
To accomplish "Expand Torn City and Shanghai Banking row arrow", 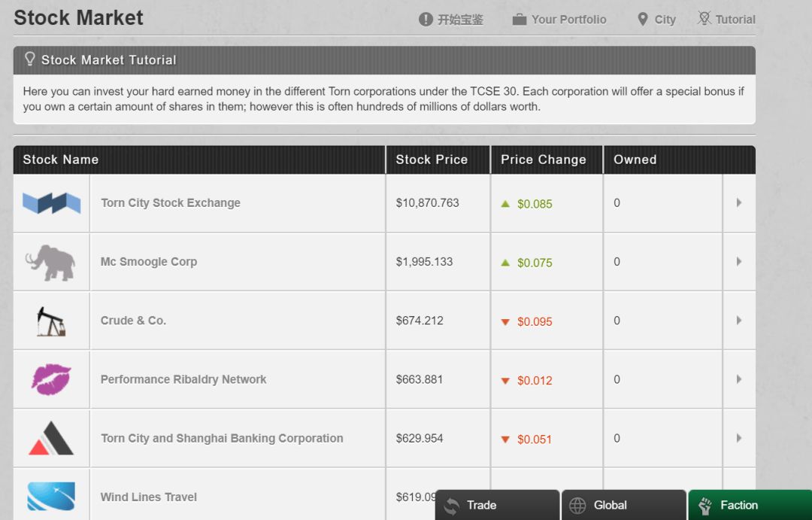I will pyautogui.click(x=739, y=438).
